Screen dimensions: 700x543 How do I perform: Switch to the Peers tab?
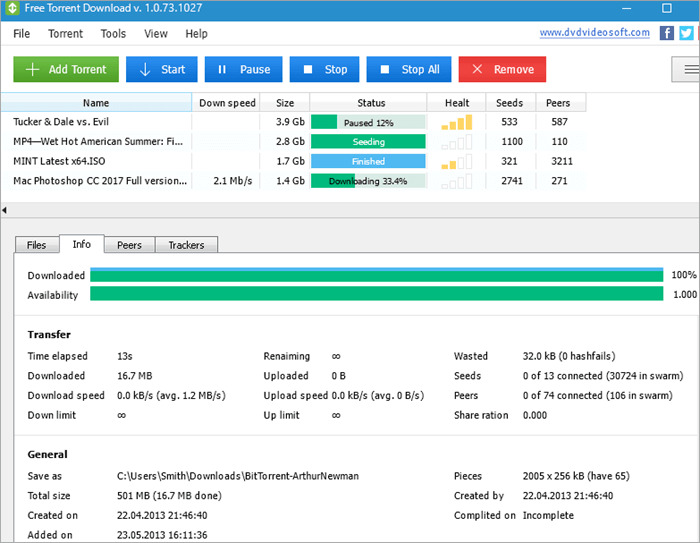(x=129, y=245)
